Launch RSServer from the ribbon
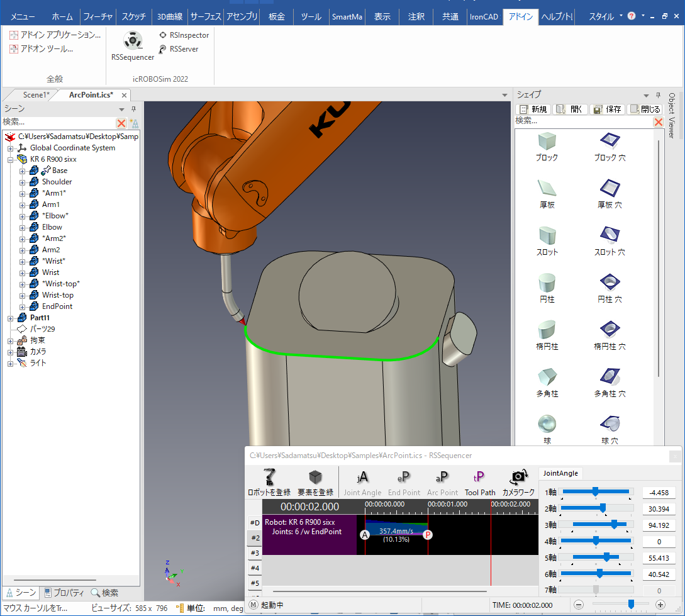The height and width of the screenshot is (616, 685). (x=163, y=49)
